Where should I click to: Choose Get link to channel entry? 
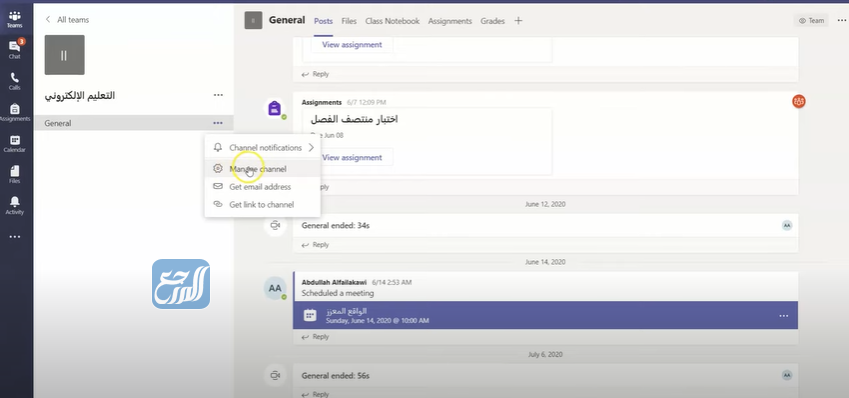[x=263, y=205]
